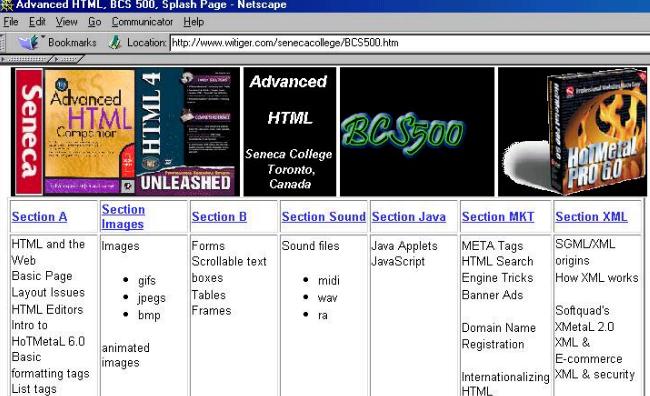Collapse the location toolbar using its left grip

[x=3, y=43]
